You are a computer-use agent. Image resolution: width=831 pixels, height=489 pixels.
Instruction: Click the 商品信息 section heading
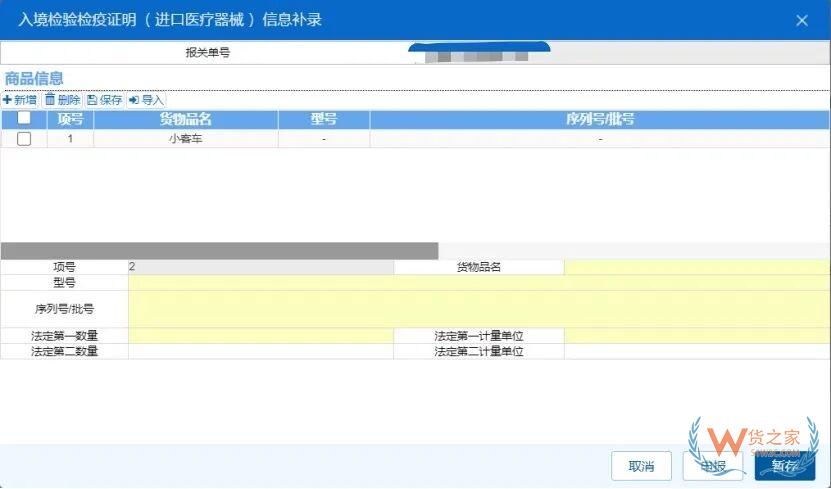click(x=34, y=78)
